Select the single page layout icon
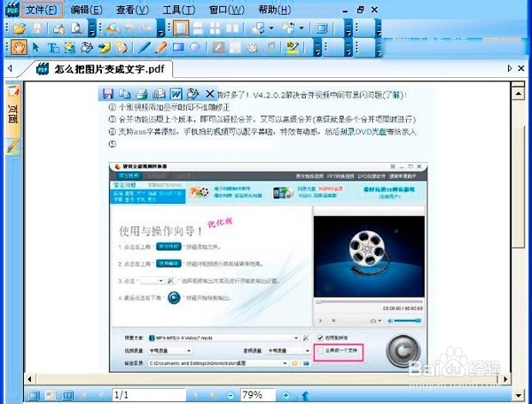This screenshot has height=404, width=532. [x=181, y=28]
